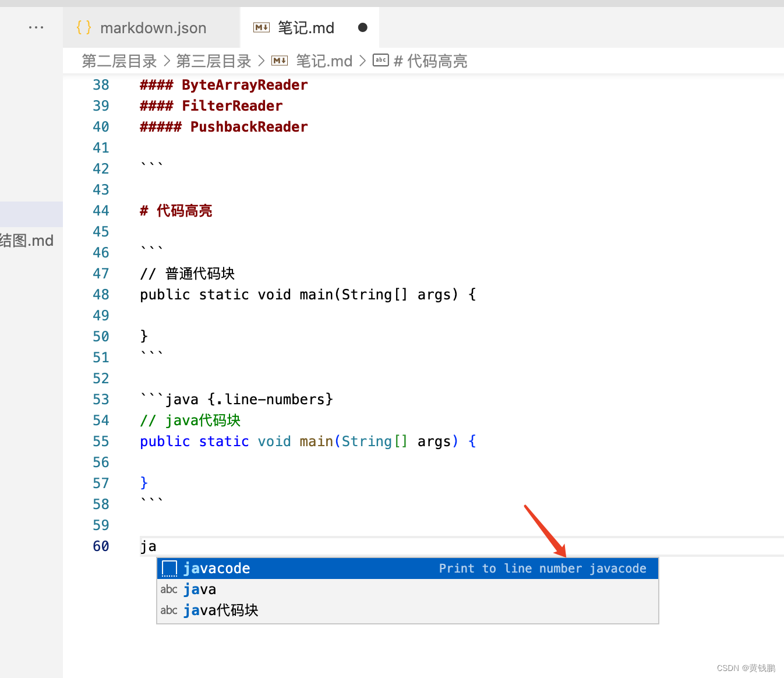Click the abc icon beside java代码块
784x678 pixels.
click(x=169, y=610)
